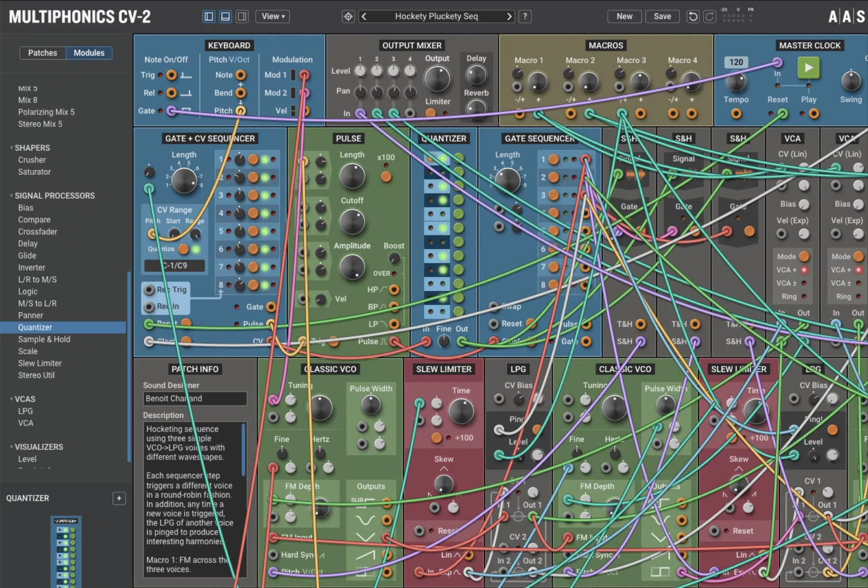Select Sample & Hold in module list
The height and width of the screenshot is (588, 868).
pos(44,339)
